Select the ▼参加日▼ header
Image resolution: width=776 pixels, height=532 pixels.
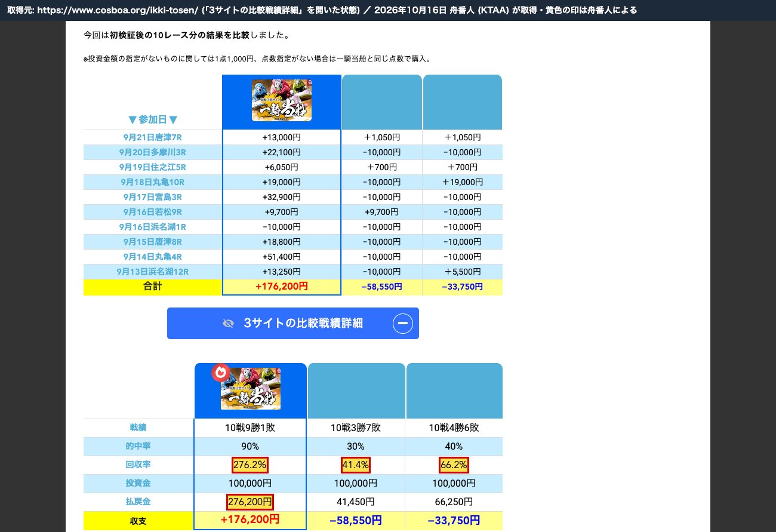[x=153, y=119]
